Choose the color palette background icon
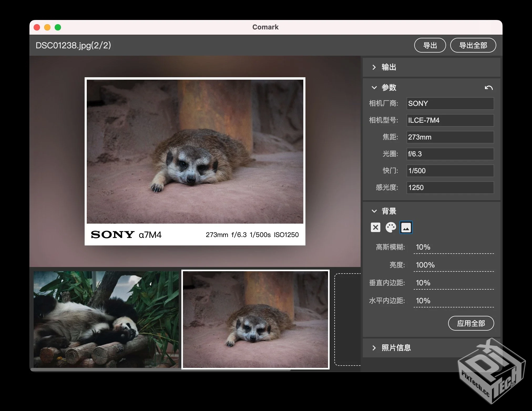This screenshot has width=532, height=411. (x=391, y=227)
